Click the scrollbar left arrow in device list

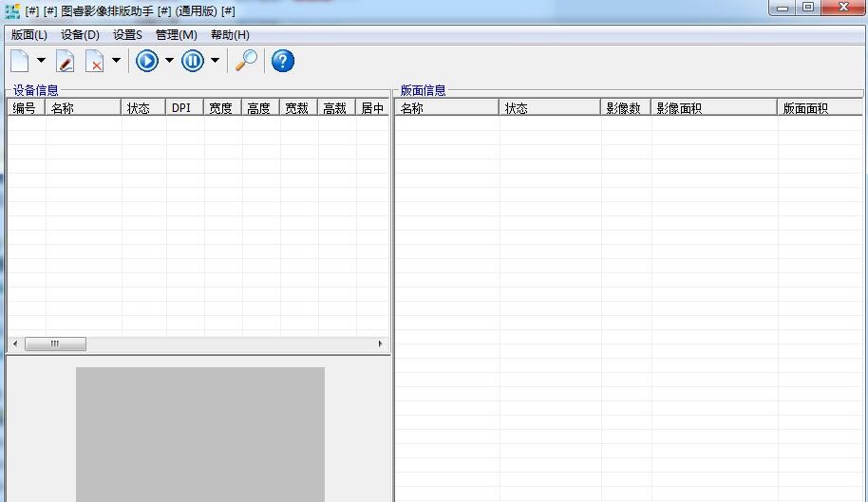(15, 344)
